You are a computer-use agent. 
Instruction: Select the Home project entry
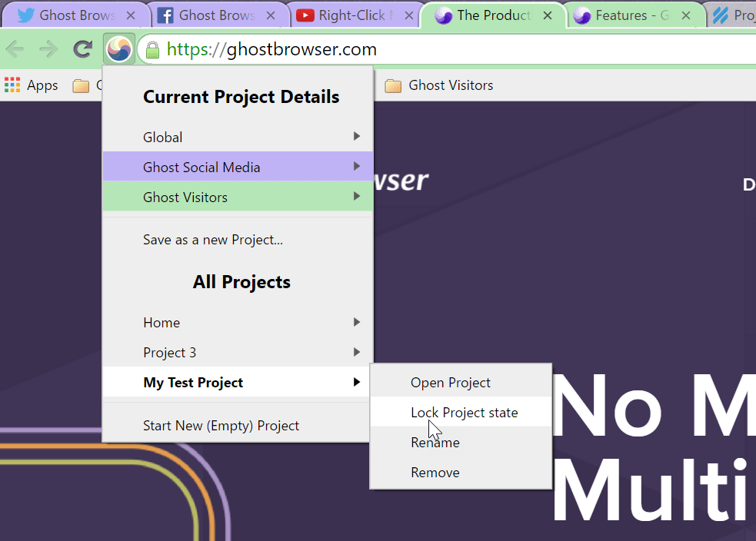(x=238, y=322)
